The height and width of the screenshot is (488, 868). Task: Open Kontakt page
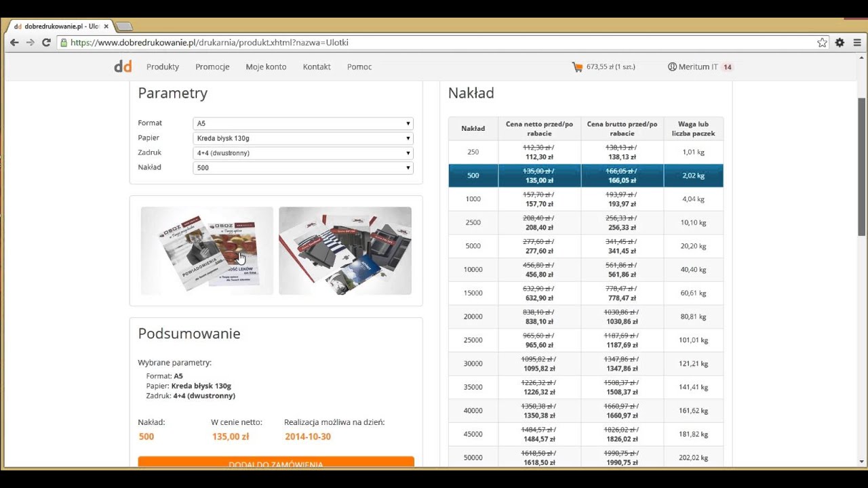click(x=317, y=66)
